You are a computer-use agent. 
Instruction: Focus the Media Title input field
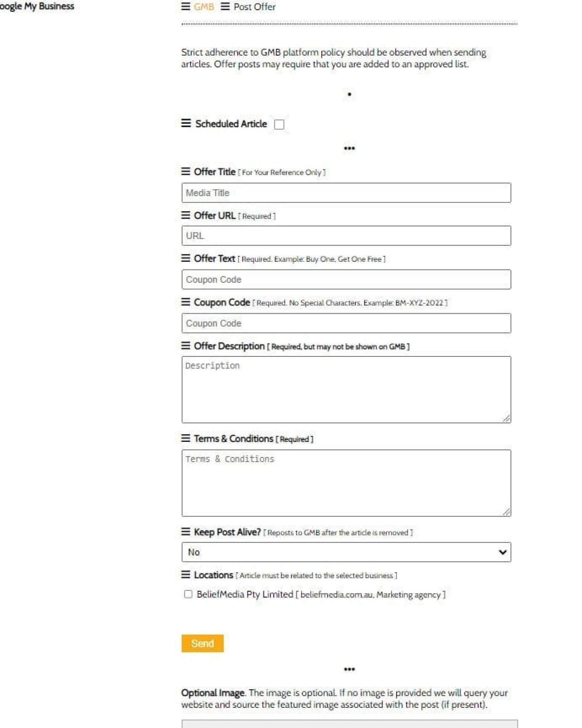click(346, 193)
